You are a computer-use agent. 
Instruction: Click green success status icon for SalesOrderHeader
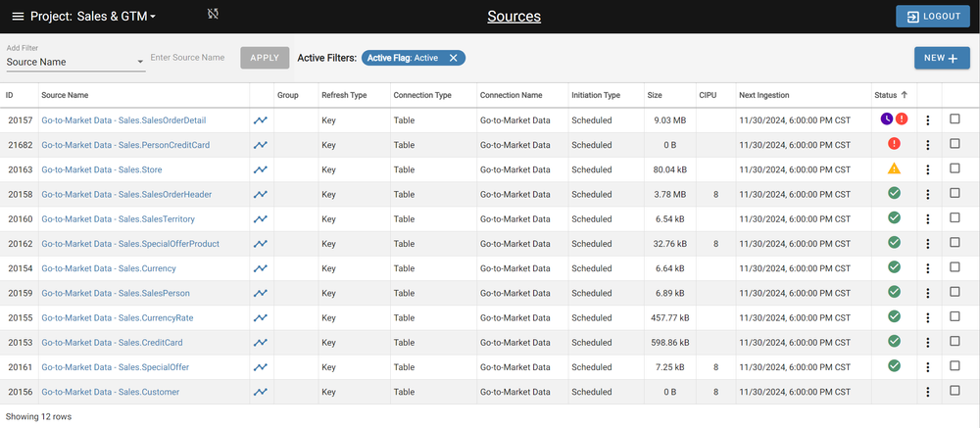coord(895,193)
